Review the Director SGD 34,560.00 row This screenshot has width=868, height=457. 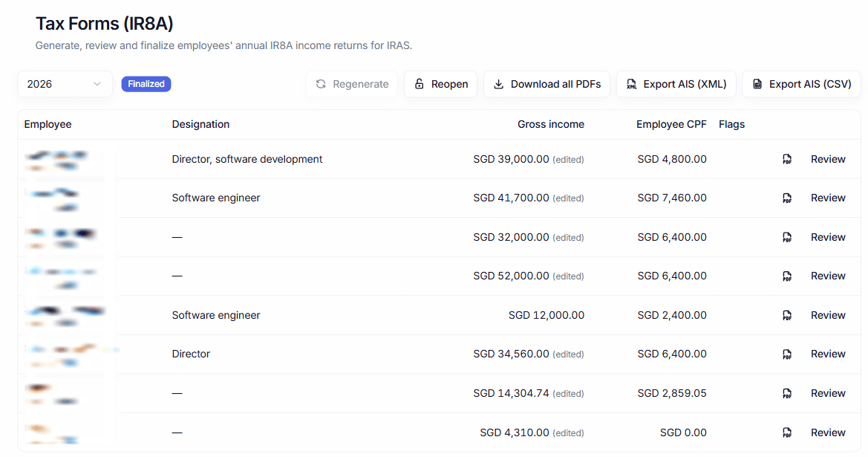coord(828,354)
